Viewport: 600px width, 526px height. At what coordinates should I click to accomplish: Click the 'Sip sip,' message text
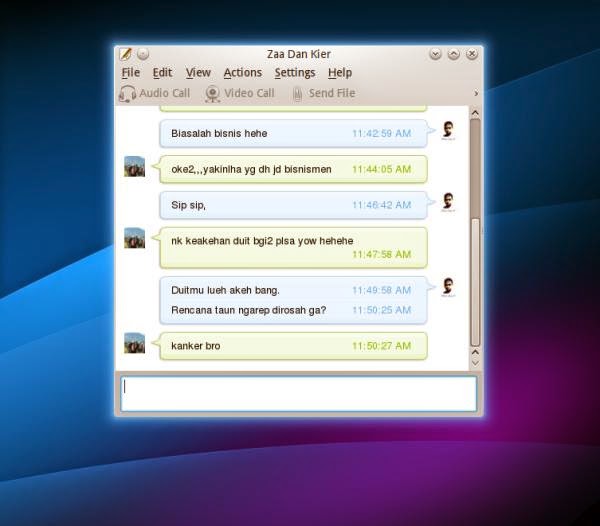coord(188,205)
